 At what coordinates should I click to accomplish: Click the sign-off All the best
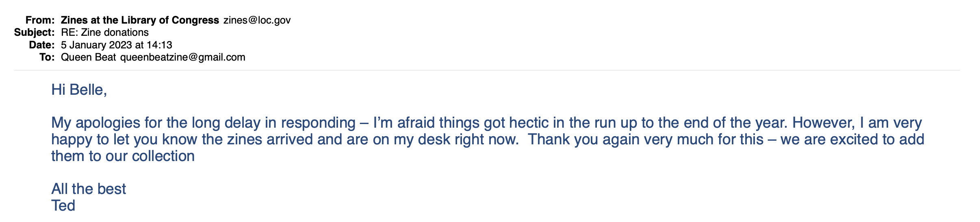(89, 189)
